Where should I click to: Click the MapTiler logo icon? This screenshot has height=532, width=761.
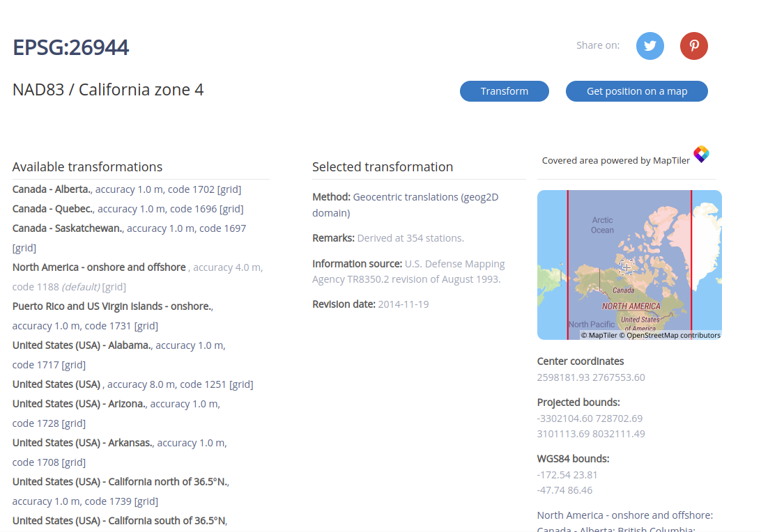701,155
